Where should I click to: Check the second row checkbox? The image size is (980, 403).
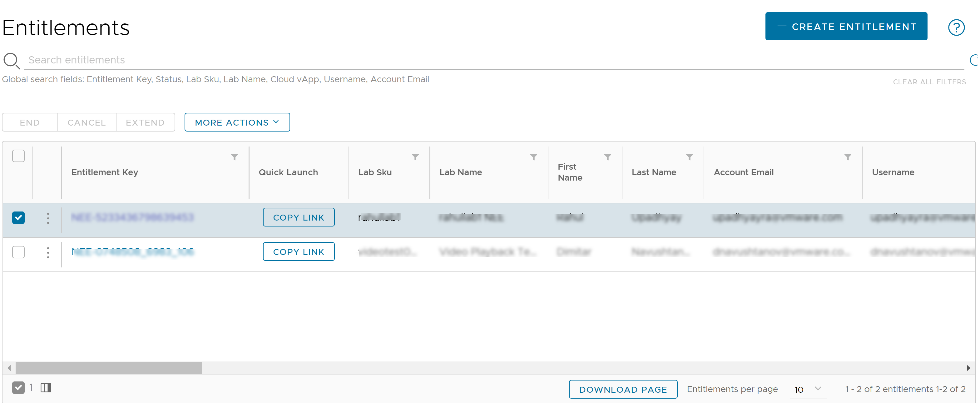tap(18, 252)
